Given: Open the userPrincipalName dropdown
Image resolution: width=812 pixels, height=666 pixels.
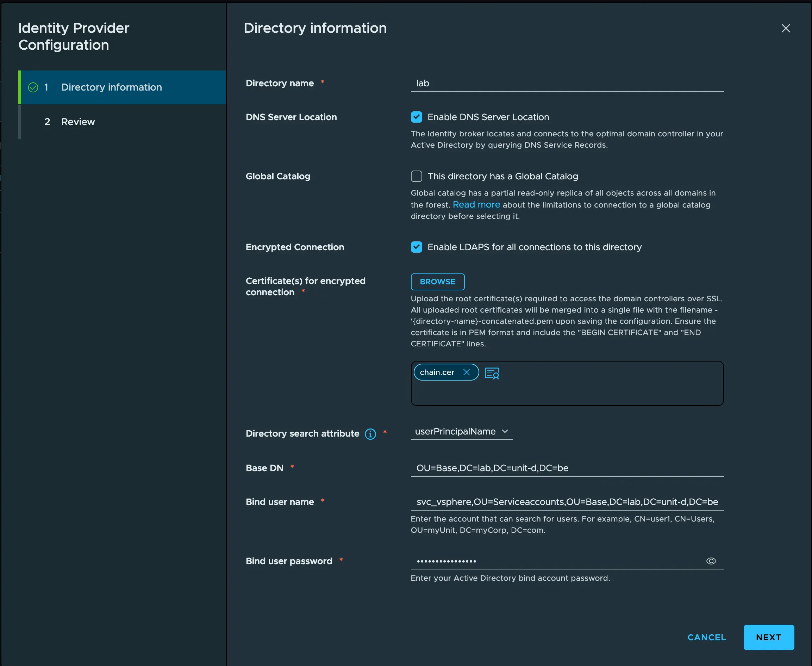Looking at the screenshot, I should [455, 432].
